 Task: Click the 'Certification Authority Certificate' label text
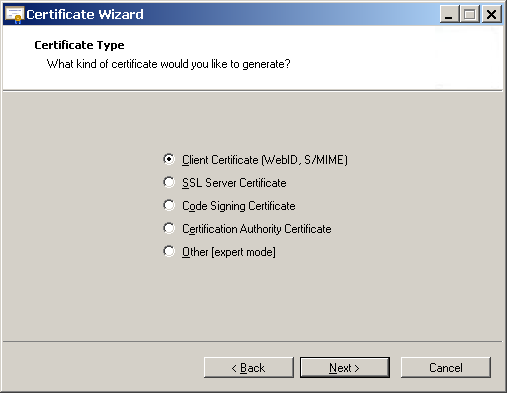(257, 229)
